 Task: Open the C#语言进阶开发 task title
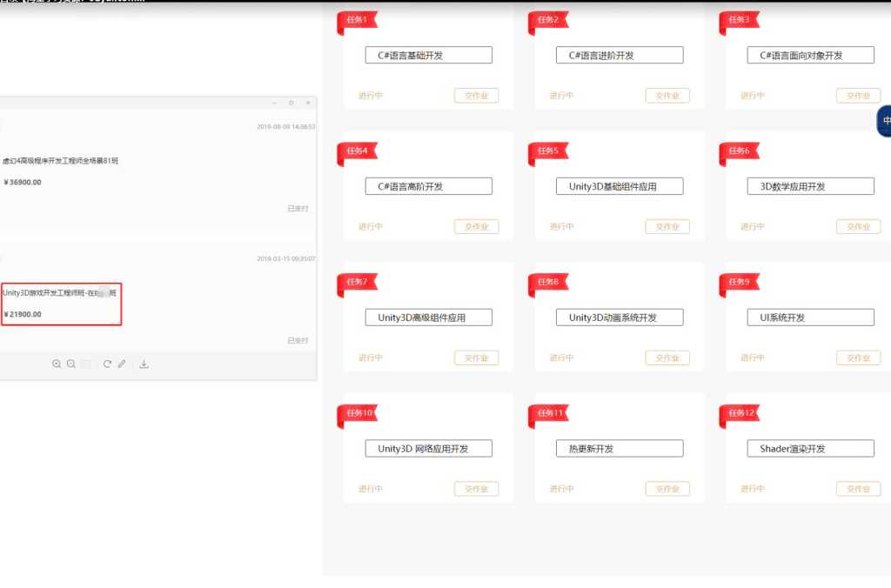620,55
